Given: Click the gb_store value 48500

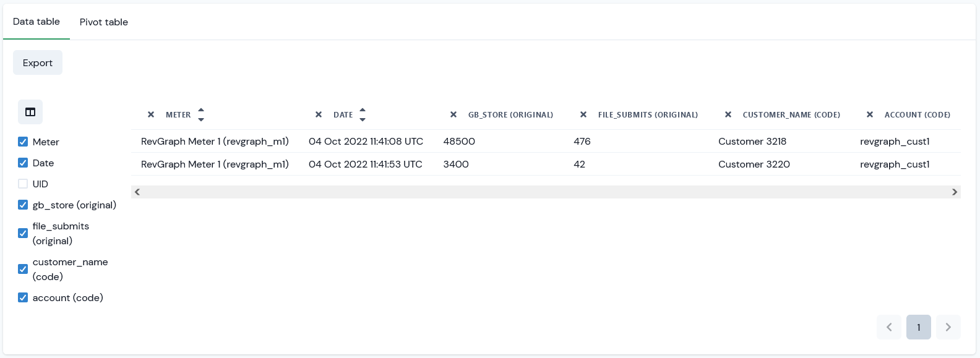Looking at the screenshot, I should click(459, 141).
